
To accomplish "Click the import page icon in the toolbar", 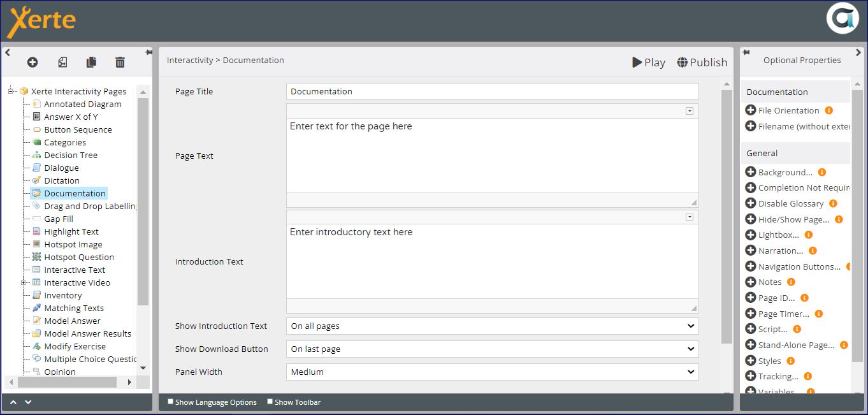I will tap(62, 62).
